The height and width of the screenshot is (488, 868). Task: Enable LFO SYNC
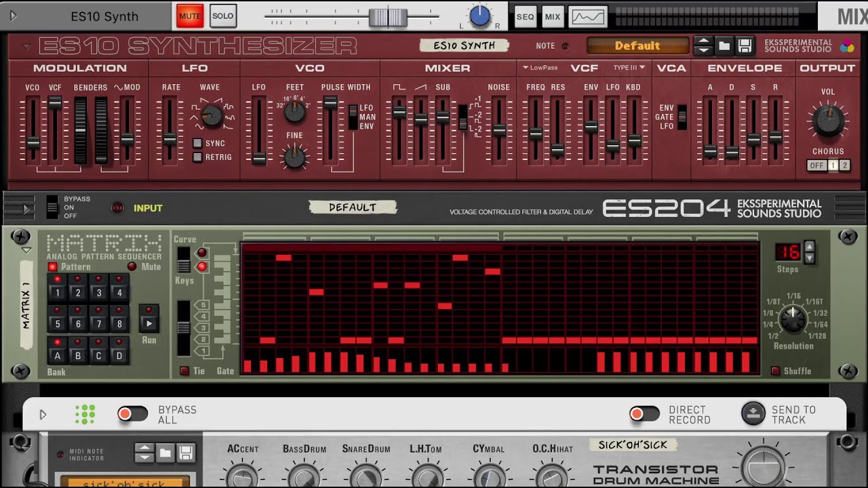(x=197, y=143)
